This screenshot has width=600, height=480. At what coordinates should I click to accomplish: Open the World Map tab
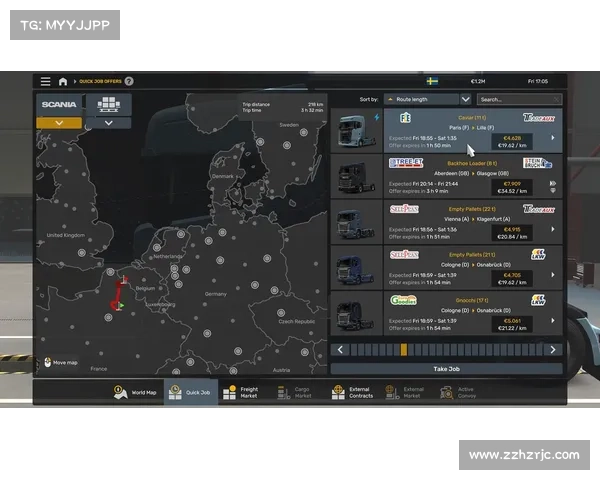[135, 392]
